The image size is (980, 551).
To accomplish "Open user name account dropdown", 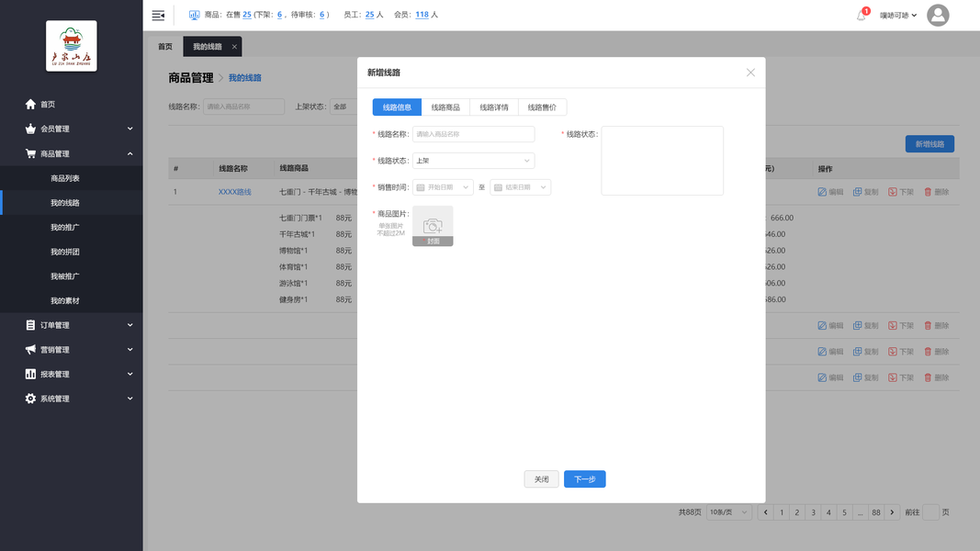I will click(898, 15).
